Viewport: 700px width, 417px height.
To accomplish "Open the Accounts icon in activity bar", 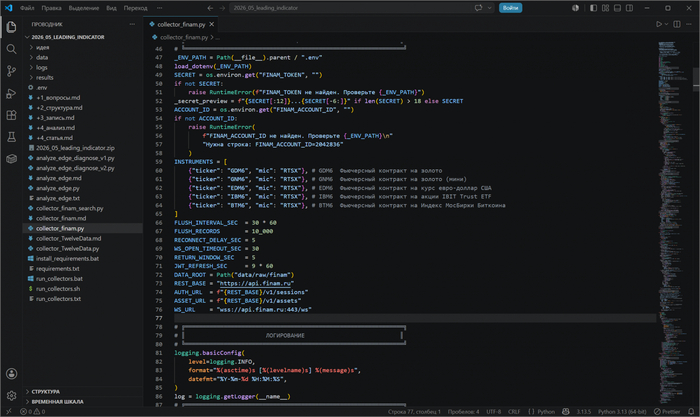I will coord(11,374).
